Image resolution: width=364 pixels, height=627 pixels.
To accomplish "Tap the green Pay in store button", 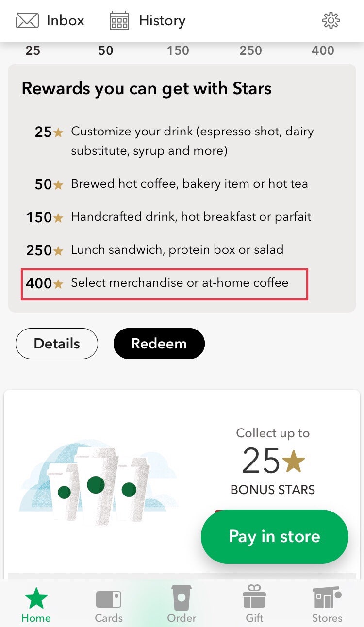I will (275, 536).
